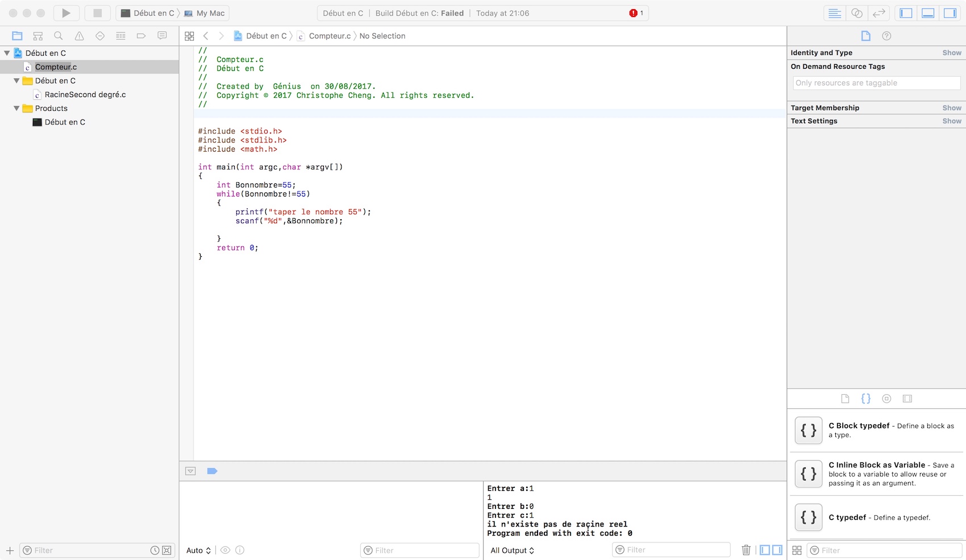This screenshot has width=966, height=560.
Task: Toggle the navigator pane
Action: pyautogui.click(x=906, y=13)
